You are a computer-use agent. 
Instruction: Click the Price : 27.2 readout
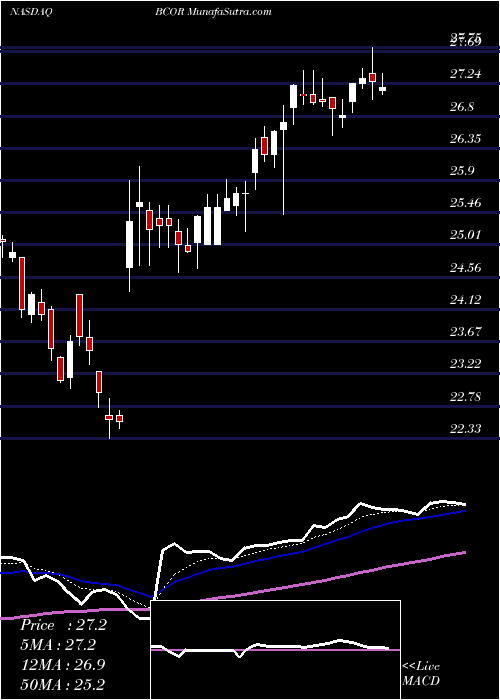point(63,625)
